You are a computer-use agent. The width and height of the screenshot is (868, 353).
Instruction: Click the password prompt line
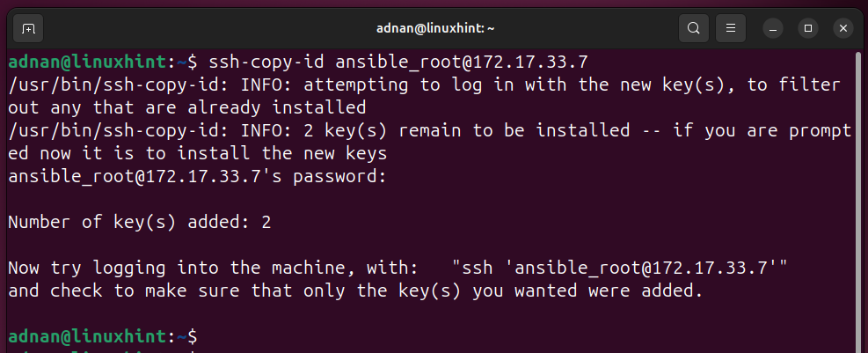(197, 177)
